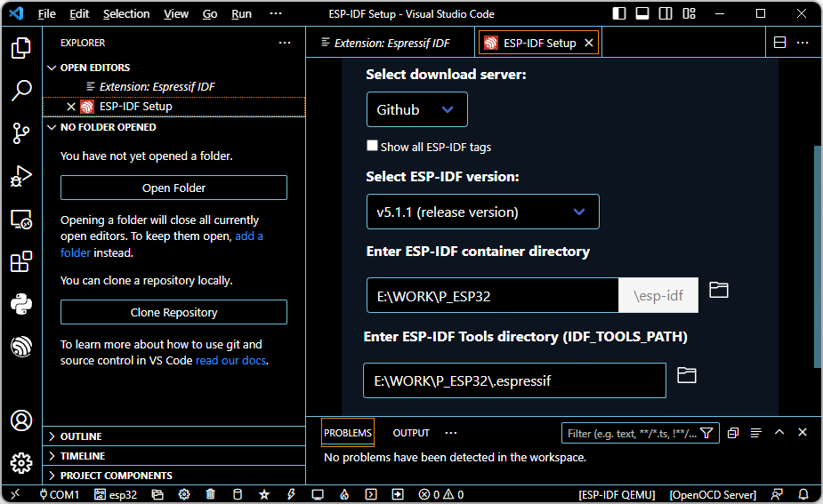Open the ESP-IDF Espressif sidebar icon

coord(21,347)
